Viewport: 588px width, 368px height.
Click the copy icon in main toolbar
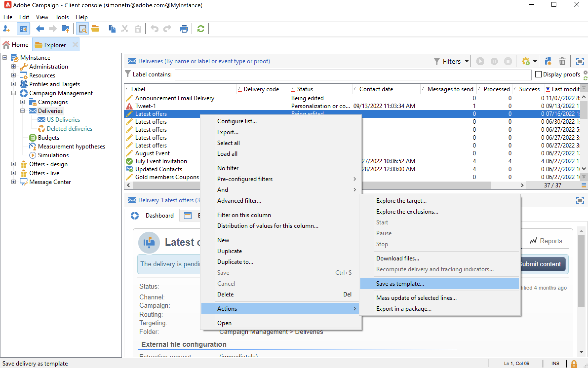112,29
